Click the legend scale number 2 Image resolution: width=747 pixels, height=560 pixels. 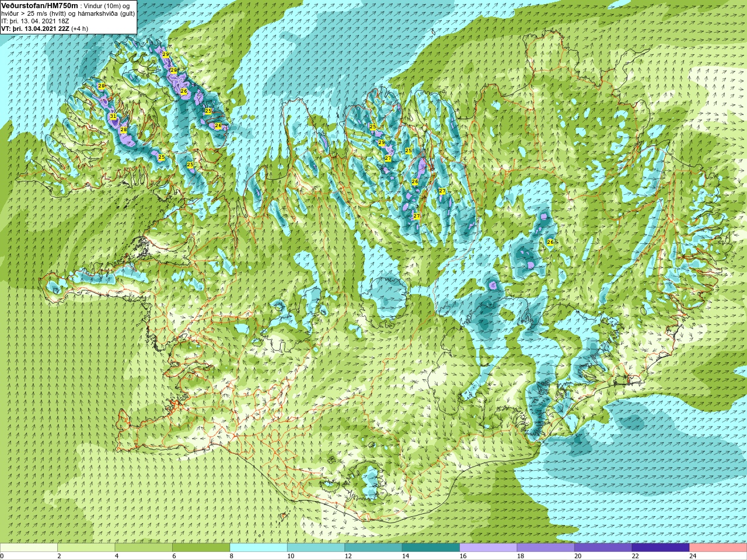pyautogui.click(x=59, y=556)
